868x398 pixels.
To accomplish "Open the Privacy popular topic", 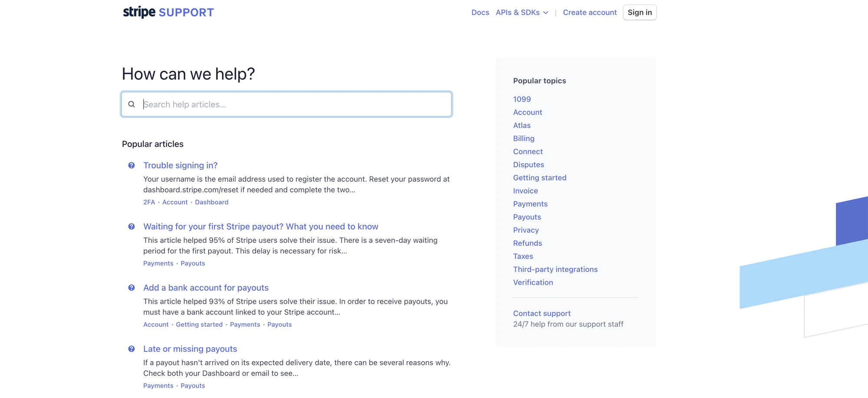I will tap(526, 230).
